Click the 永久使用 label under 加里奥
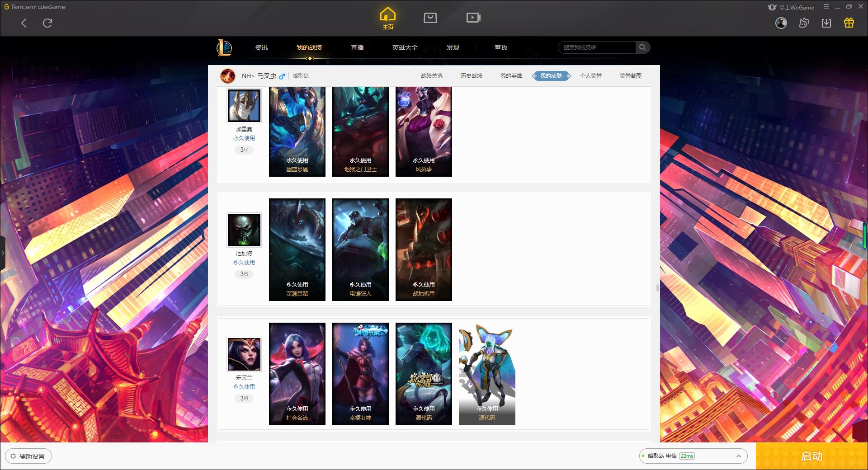This screenshot has height=470, width=868. click(x=244, y=138)
